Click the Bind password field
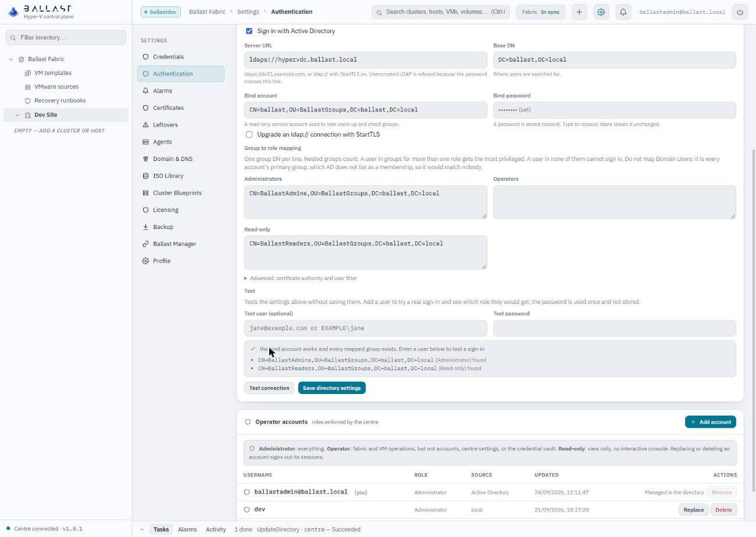Image resolution: width=756 pixels, height=537 pixels. point(615,110)
